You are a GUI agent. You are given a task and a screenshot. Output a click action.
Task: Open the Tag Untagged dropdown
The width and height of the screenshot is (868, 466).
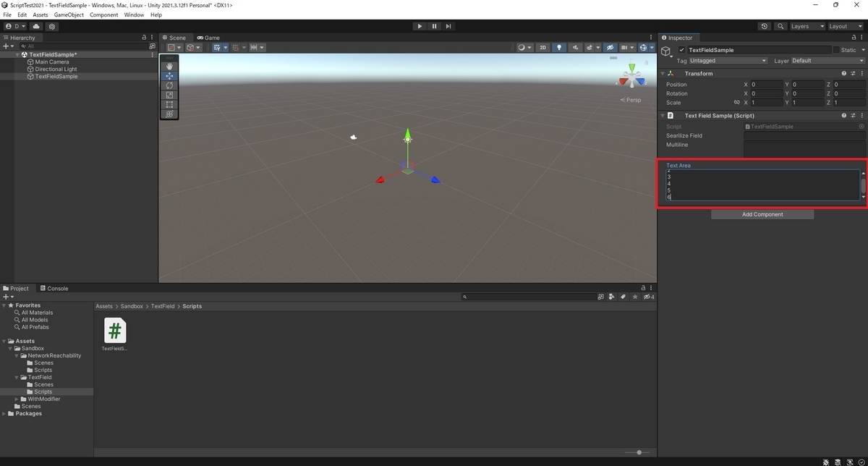(727, 61)
